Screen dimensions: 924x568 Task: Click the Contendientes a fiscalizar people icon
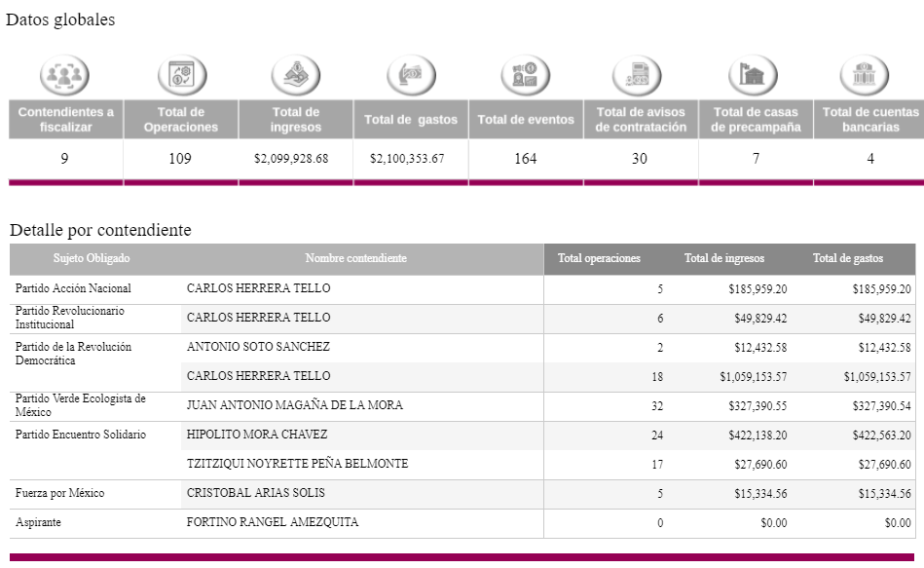point(64,76)
